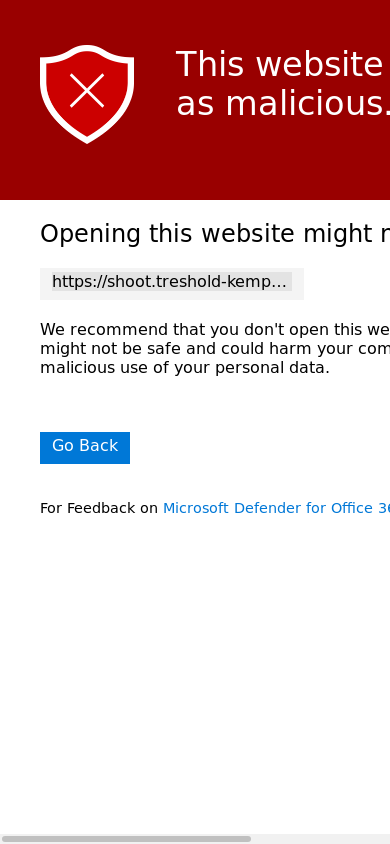Click the white X inside the shield
This screenshot has height=844, width=390.
(x=87, y=90)
